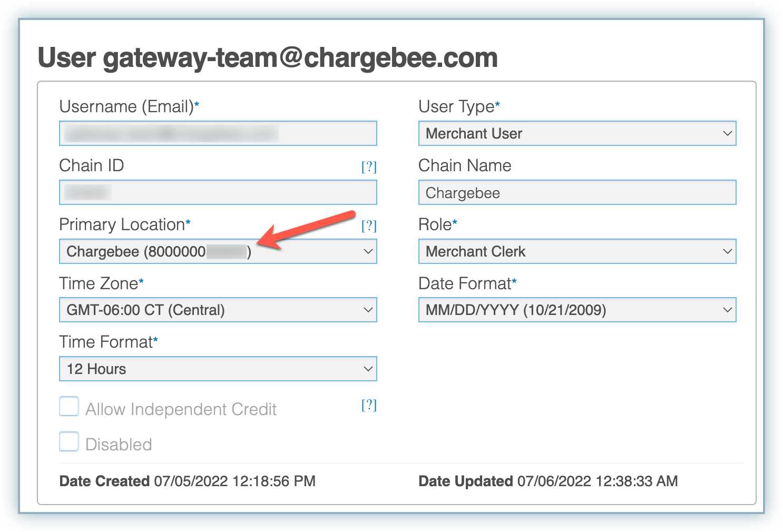Image resolution: width=783 pixels, height=532 pixels.
Task: Change the Time Zone selection
Action: pos(218,310)
